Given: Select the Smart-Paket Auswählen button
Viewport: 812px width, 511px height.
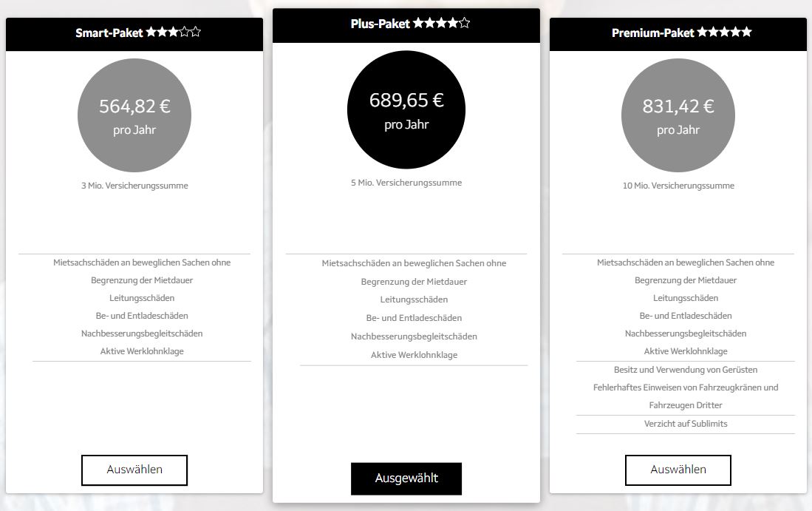Looking at the screenshot, I should [134, 470].
